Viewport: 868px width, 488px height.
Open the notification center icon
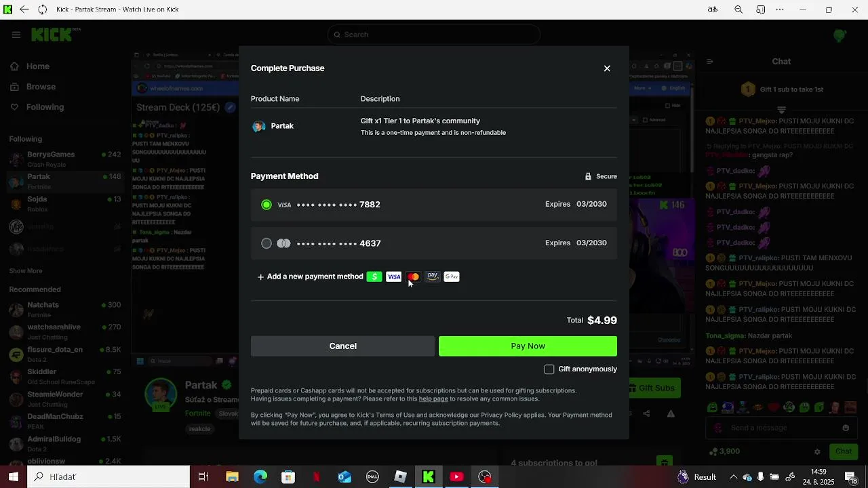[850, 477]
